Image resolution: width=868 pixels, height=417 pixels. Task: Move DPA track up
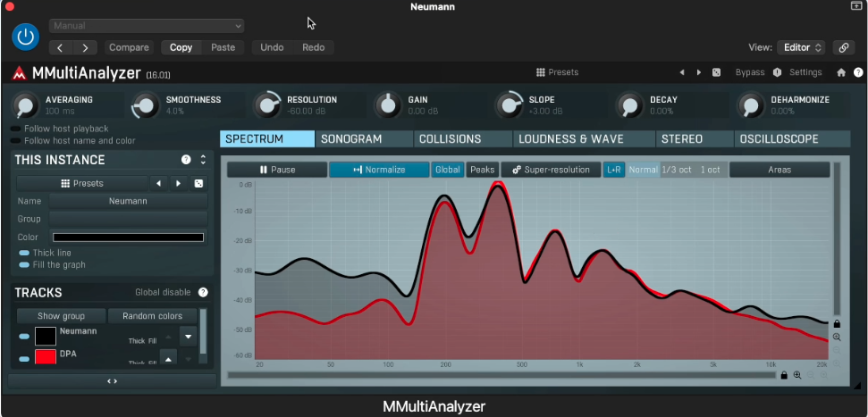click(168, 358)
